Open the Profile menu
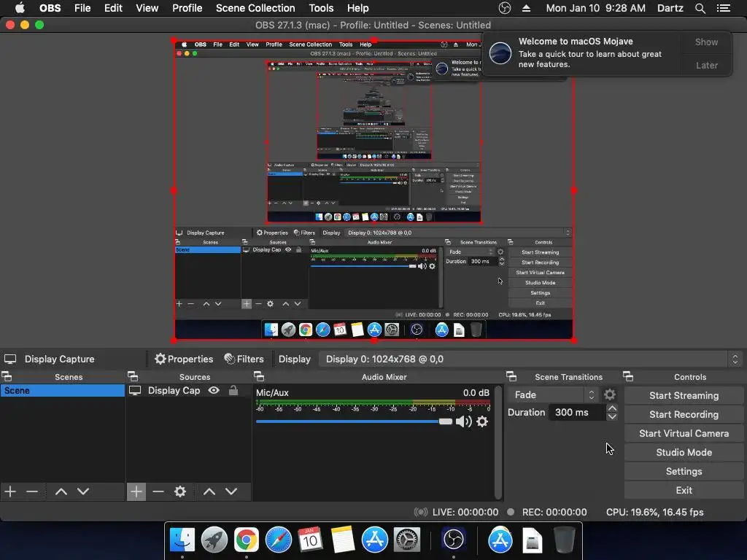The image size is (747, 560). [187, 8]
